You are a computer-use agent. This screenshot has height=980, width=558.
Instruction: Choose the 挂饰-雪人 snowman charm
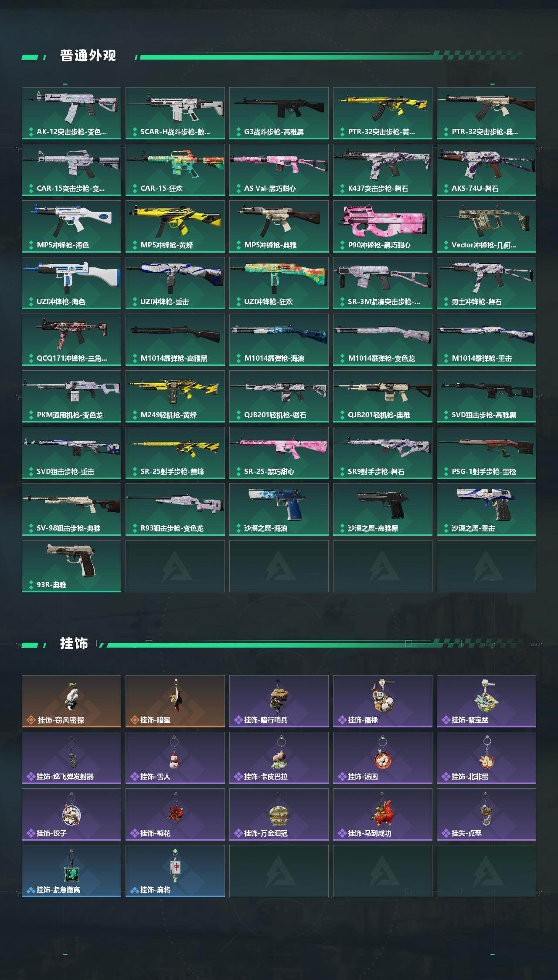(175, 758)
